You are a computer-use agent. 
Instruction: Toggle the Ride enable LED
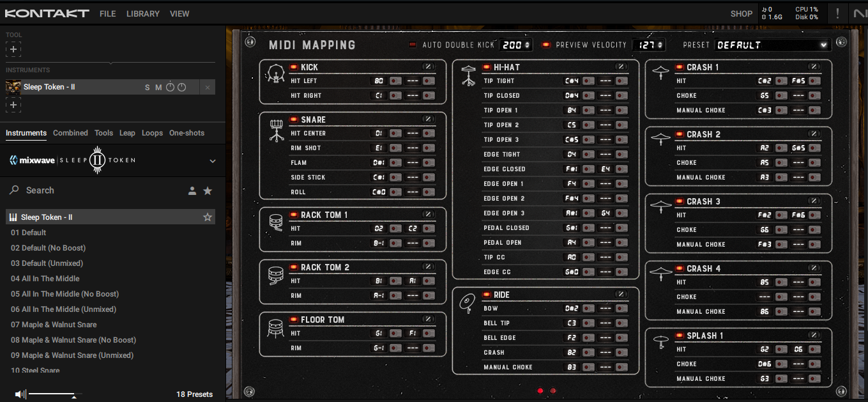(487, 294)
